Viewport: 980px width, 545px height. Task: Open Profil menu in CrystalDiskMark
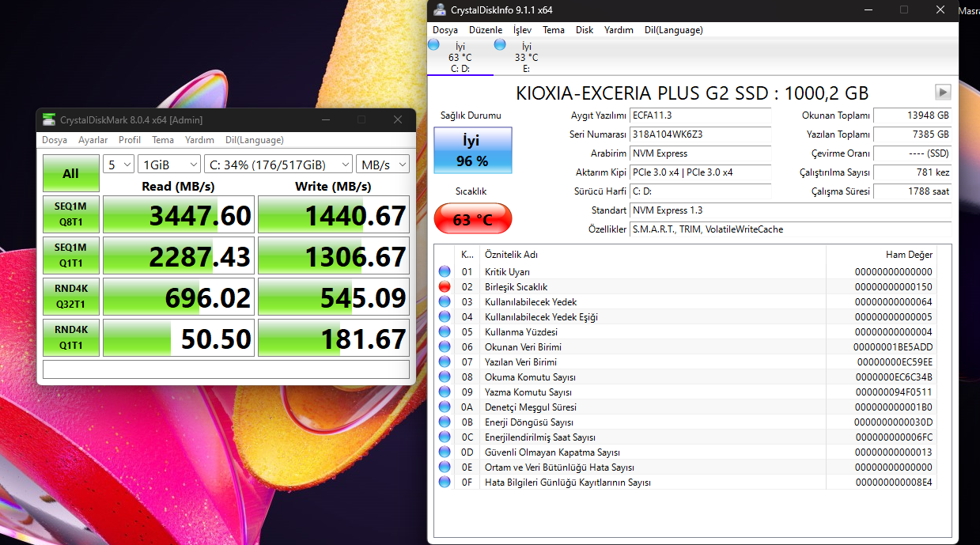coord(130,140)
